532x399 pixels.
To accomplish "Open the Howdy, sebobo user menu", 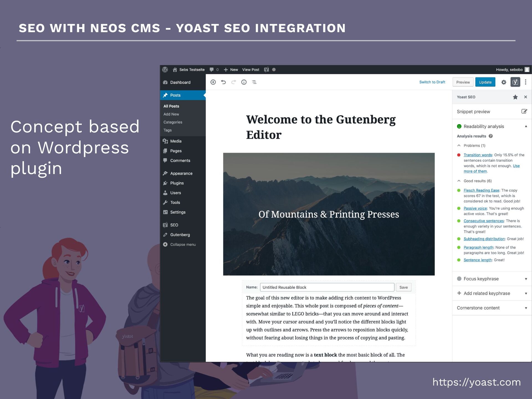I will coord(512,70).
